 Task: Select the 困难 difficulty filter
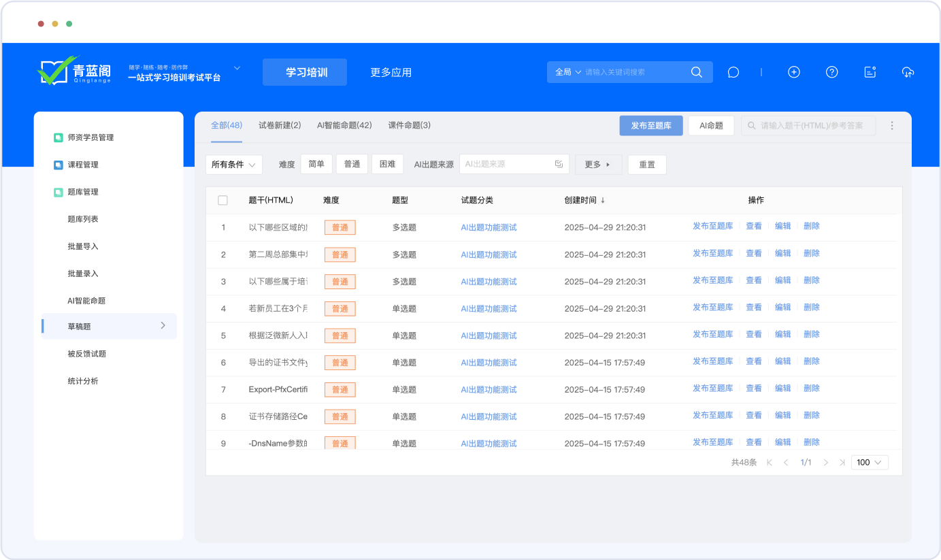(x=387, y=164)
